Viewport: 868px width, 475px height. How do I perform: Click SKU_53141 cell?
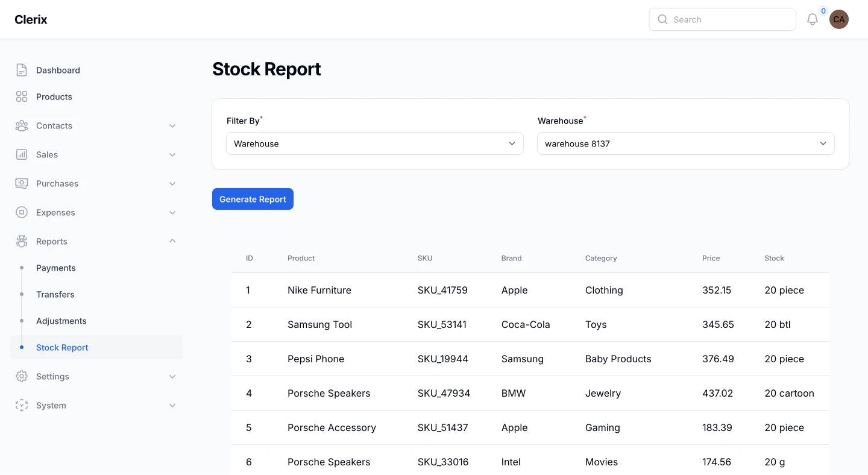tap(442, 324)
